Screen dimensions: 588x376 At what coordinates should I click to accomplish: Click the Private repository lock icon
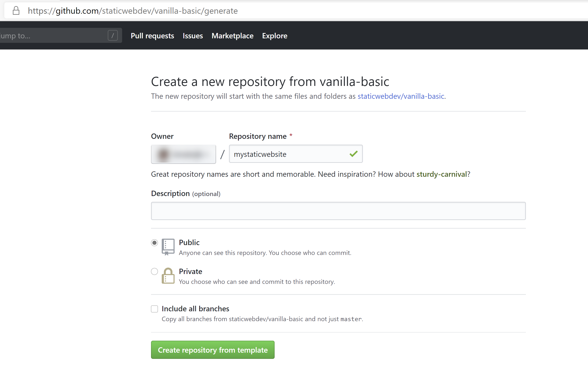coord(168,276)
